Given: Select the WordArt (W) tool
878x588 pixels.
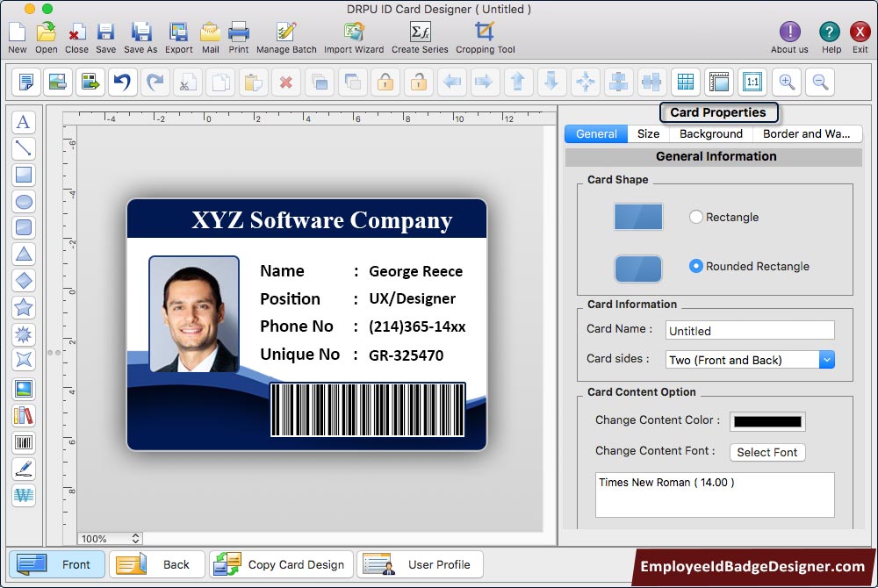Looking at the screenshot, I should 24,495.
